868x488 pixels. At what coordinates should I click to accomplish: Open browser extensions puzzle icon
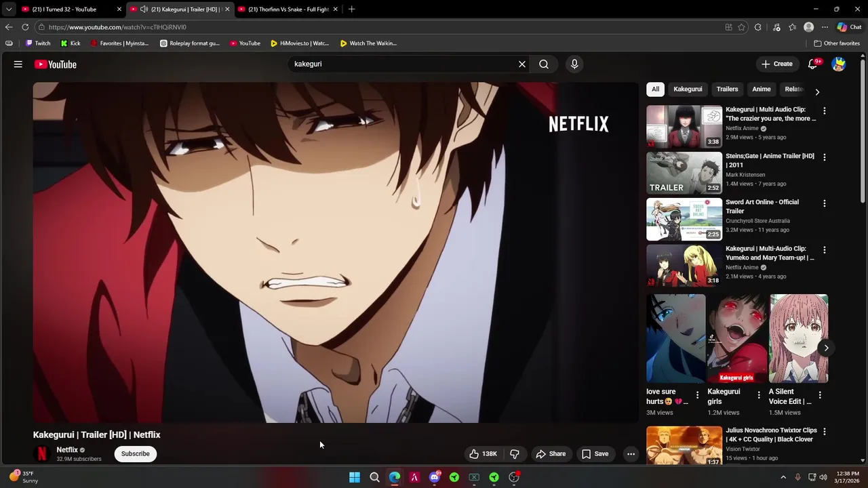point(758,27)
